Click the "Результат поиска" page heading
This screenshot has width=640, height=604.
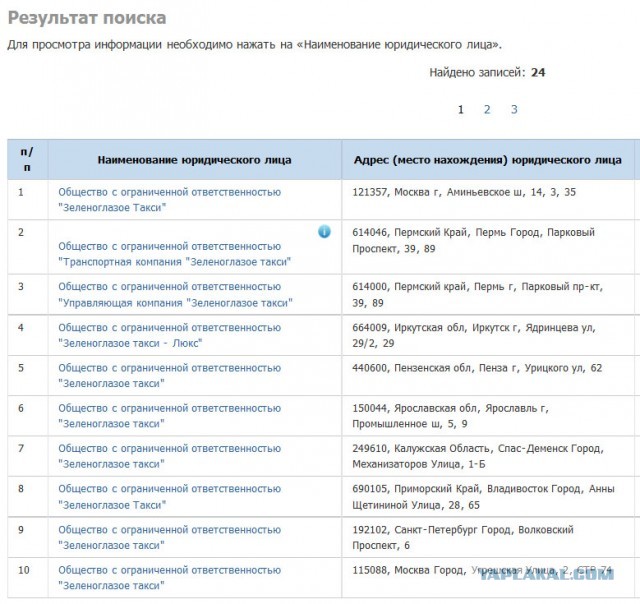click(87, 19)
